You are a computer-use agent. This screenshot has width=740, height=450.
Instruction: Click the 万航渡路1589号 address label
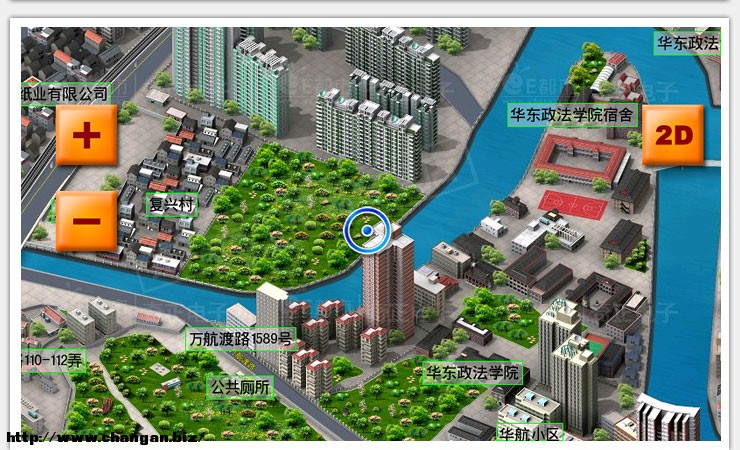tap(241, 340)
